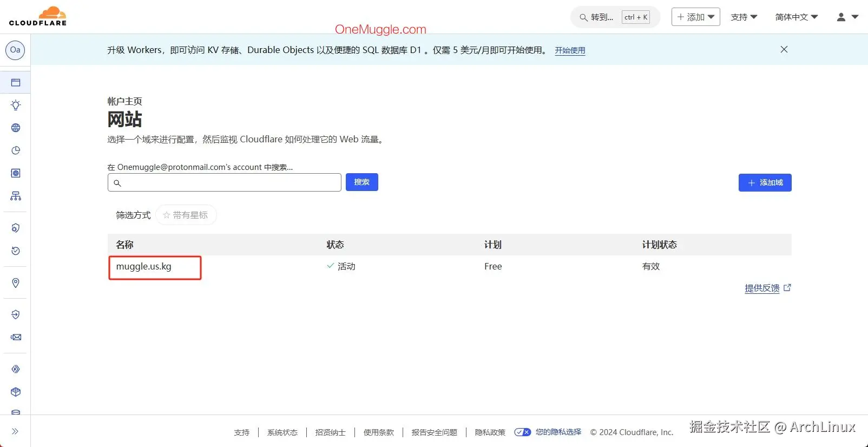Open the 使用条款 footer link
This screenshot has width=868, height=447.
379,432
